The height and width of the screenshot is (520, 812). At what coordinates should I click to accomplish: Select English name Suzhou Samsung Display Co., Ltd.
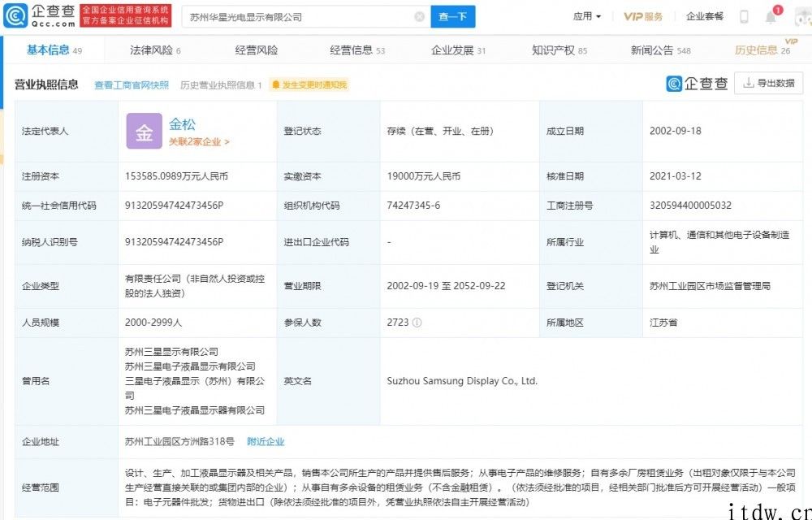coord(462,381)
